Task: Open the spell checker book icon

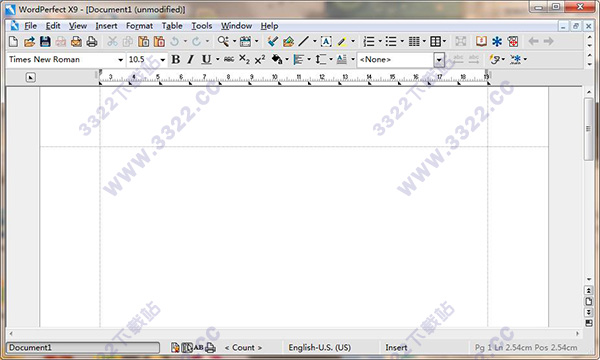Action: 481,41
